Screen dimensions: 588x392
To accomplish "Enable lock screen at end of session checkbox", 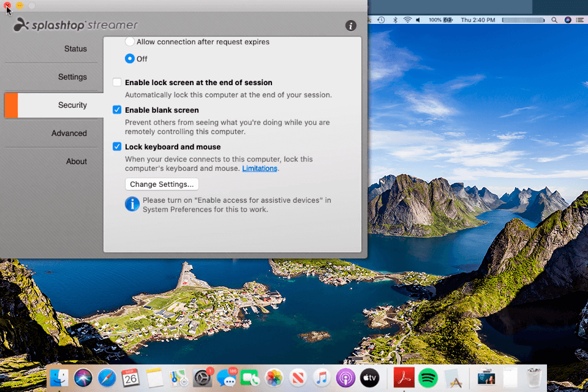I will [117, 82].
